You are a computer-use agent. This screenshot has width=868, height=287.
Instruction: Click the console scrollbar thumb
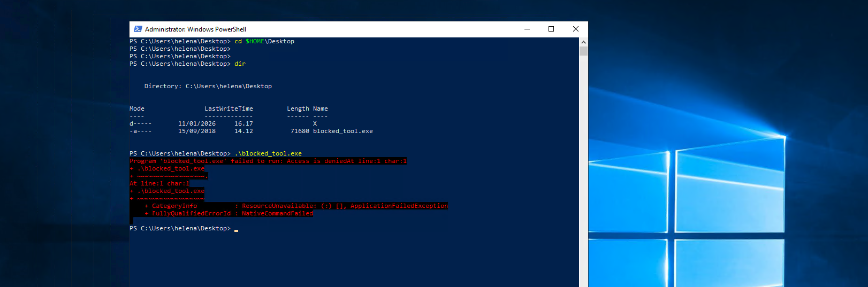[x=583, y=51]
